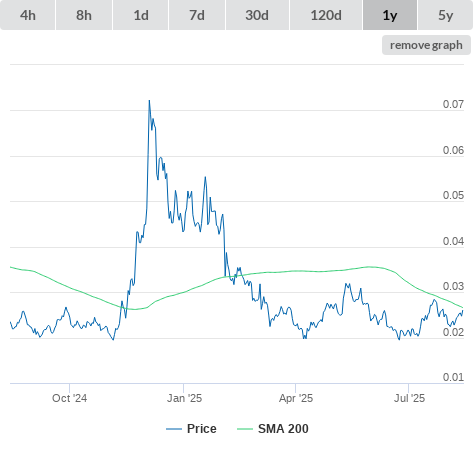
Task: Click the remove graph button
Action: [426, 45]
